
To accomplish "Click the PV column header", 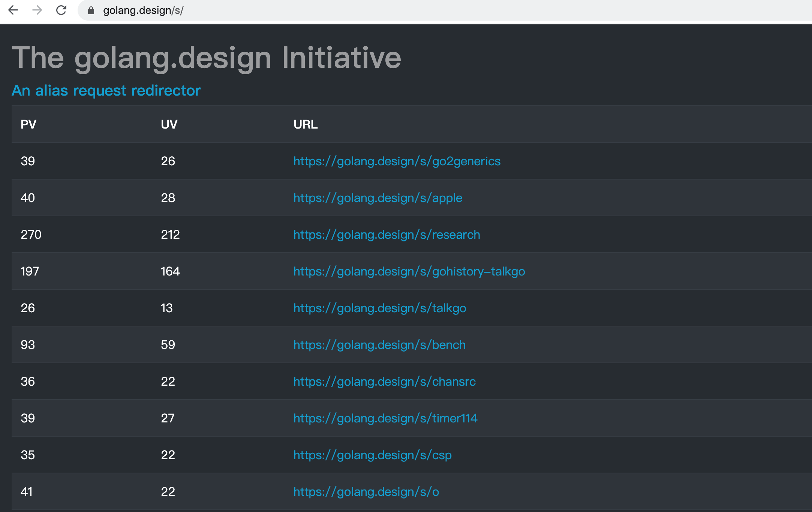I will tap(28, 124).
